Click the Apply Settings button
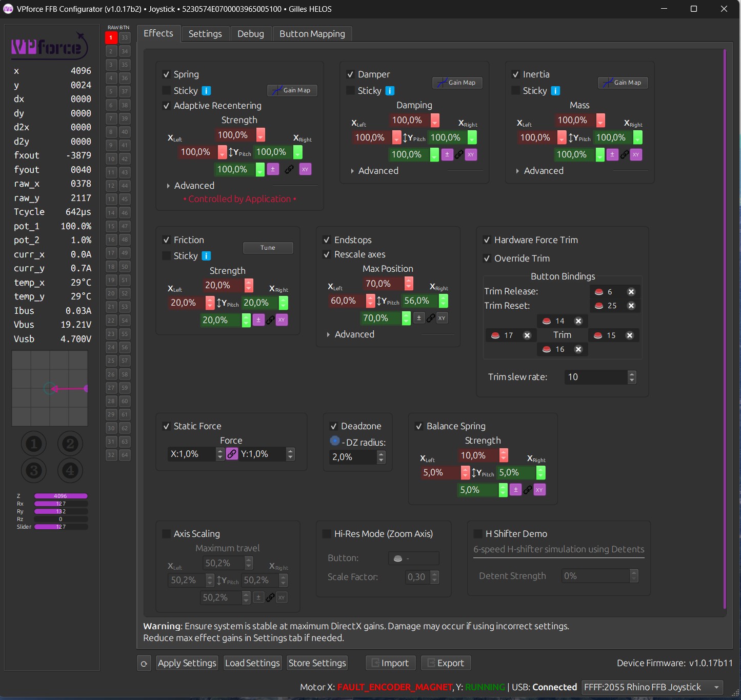The height and width of the screenshot is (700, 741). (187, 663)
